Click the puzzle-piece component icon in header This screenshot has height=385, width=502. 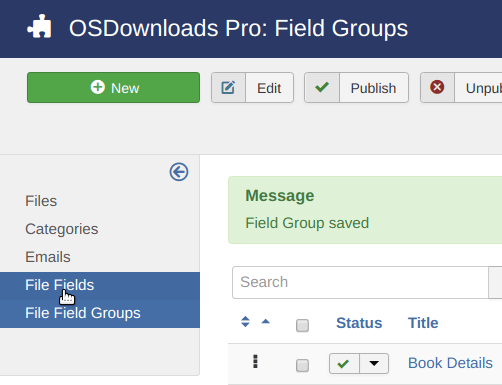click(x=39, y=26)
